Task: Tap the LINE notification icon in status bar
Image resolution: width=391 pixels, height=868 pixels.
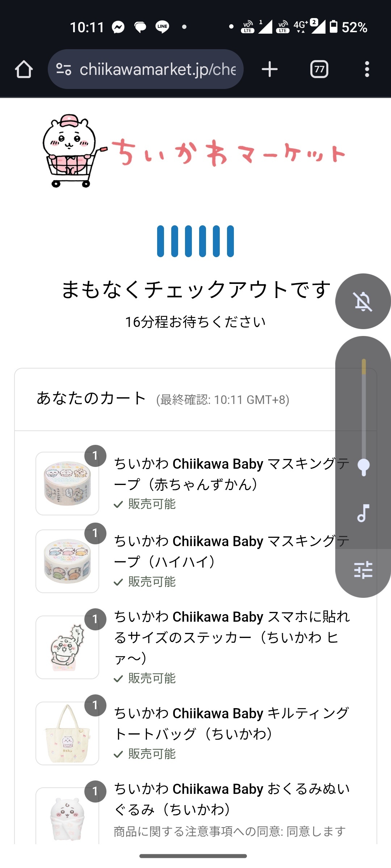Action: pos(162,27)
